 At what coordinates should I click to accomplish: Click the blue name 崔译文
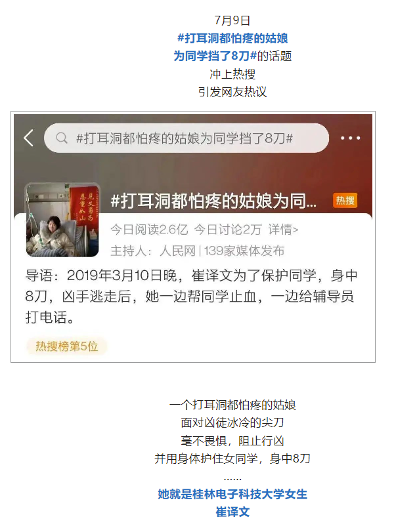click(x=232, y=512)
